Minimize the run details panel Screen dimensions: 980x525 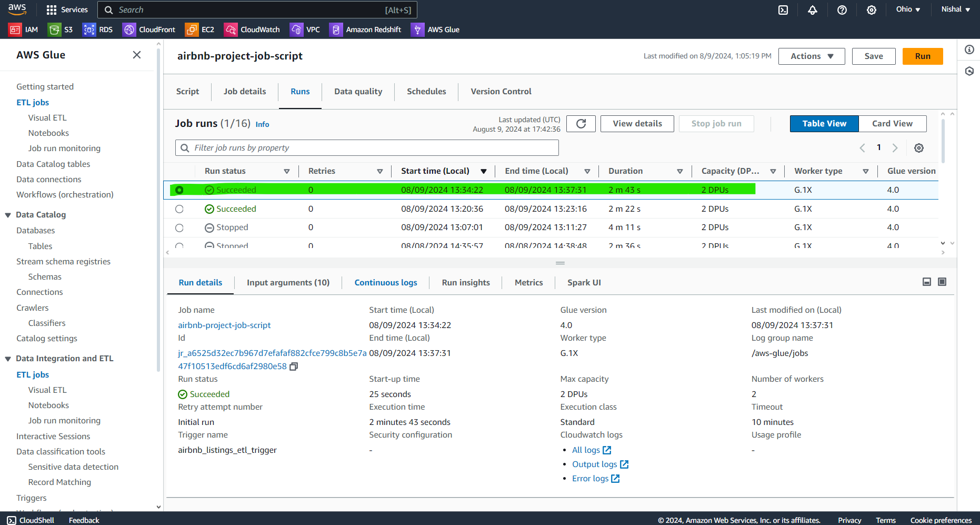point(927,282)
